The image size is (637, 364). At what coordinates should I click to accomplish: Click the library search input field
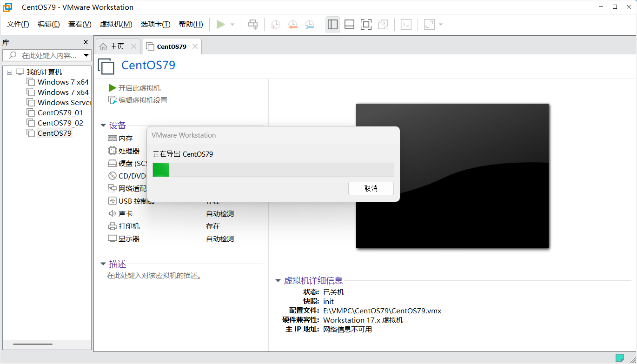tap(44, 55)
